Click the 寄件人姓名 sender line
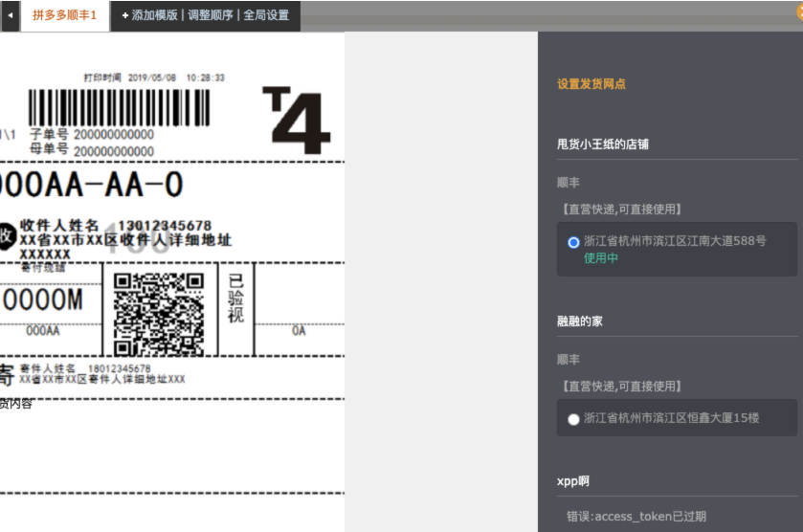 tap(85, 368)
